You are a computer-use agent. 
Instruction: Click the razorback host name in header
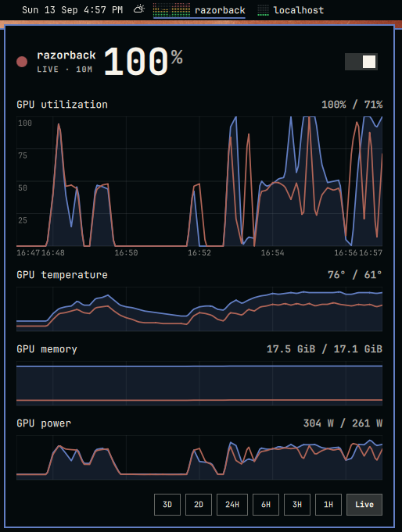click(66, 55)
